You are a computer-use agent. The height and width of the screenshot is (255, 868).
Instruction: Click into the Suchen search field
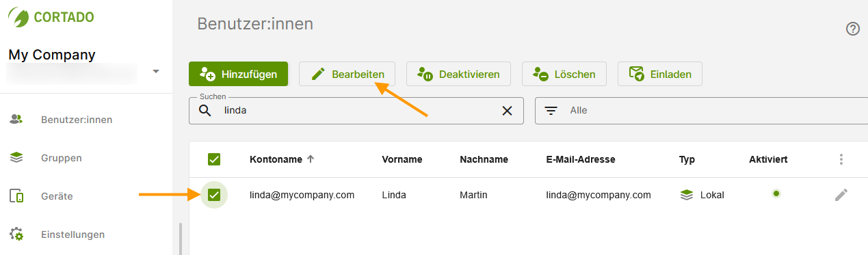tap(356, 110)
